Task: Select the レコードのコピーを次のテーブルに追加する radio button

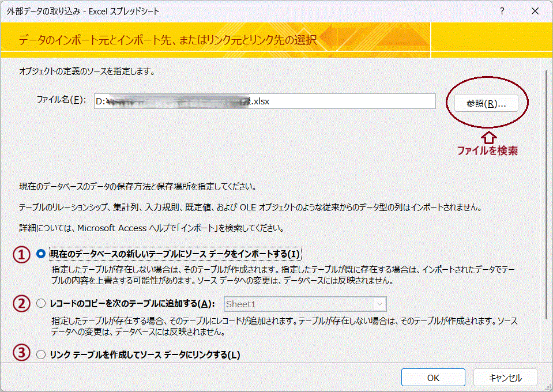Action: [x=40, y=304]
